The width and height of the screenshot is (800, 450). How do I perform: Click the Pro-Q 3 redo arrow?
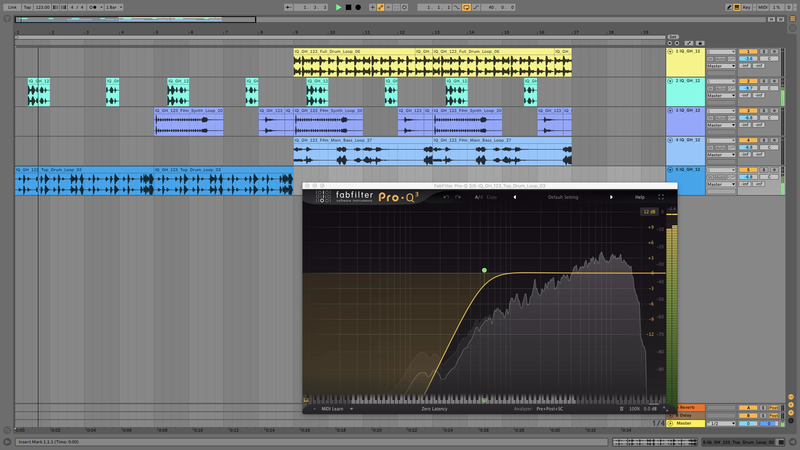coord(458,197)
